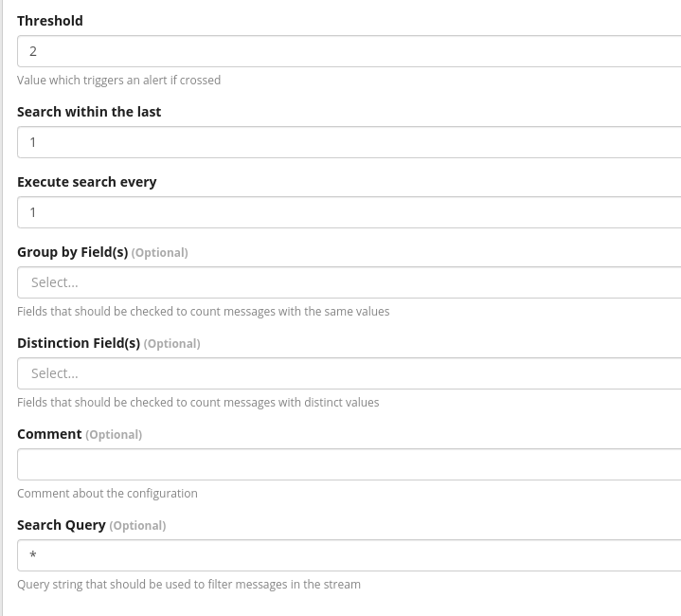Click the same values help text

pos(203,312)
